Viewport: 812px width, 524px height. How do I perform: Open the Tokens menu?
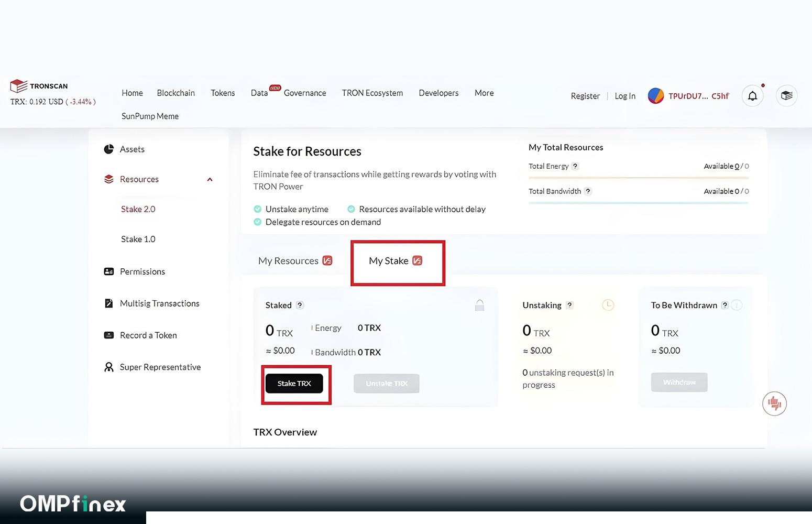click(223, 93)
